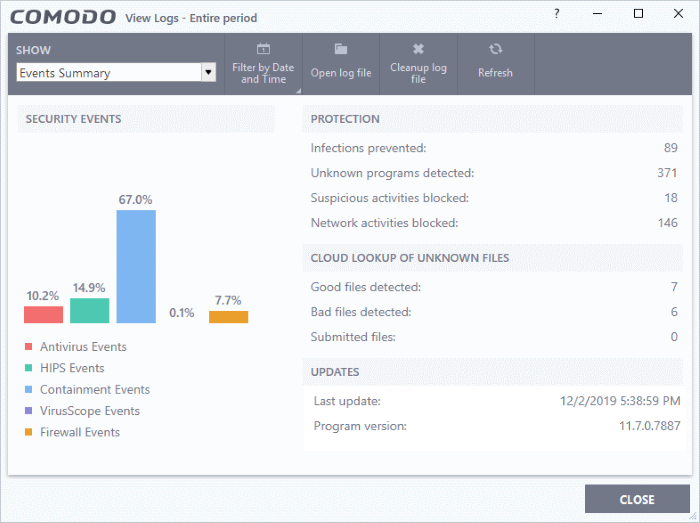
Task: Click the Filter by Date and Time calendar icon
Action: 263,49
